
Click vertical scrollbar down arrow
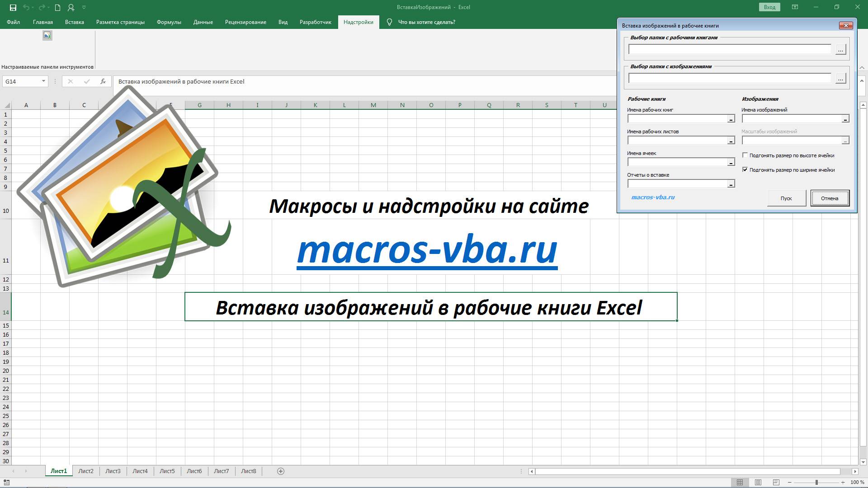tap(863, 462)
